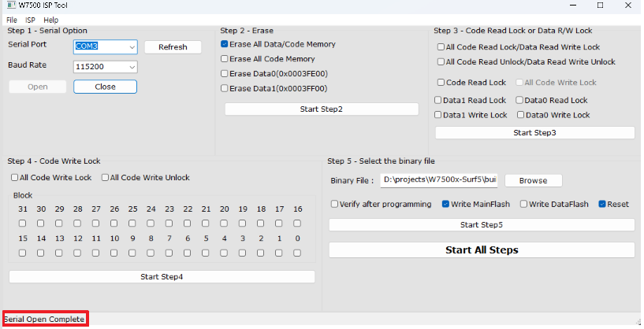The width and height of the screenshot is (644, 329).
Task: Click Start All Steps button
Action: click(482, 250)
